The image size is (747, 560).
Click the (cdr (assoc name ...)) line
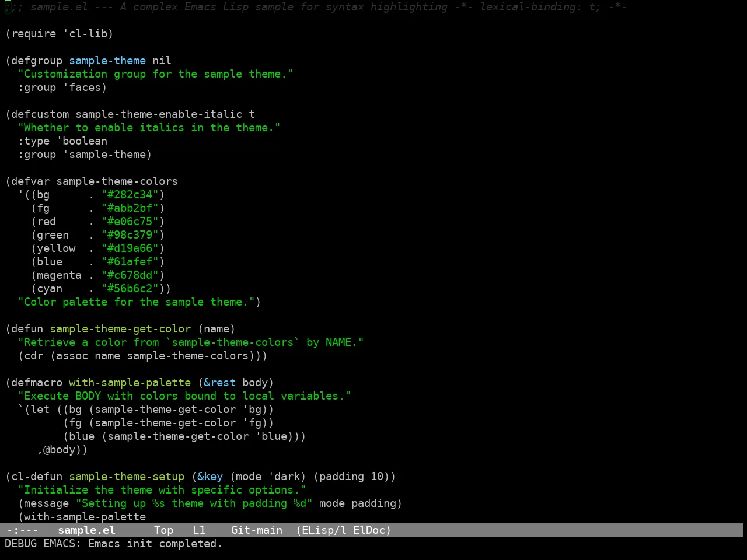(x=142, y=356)
